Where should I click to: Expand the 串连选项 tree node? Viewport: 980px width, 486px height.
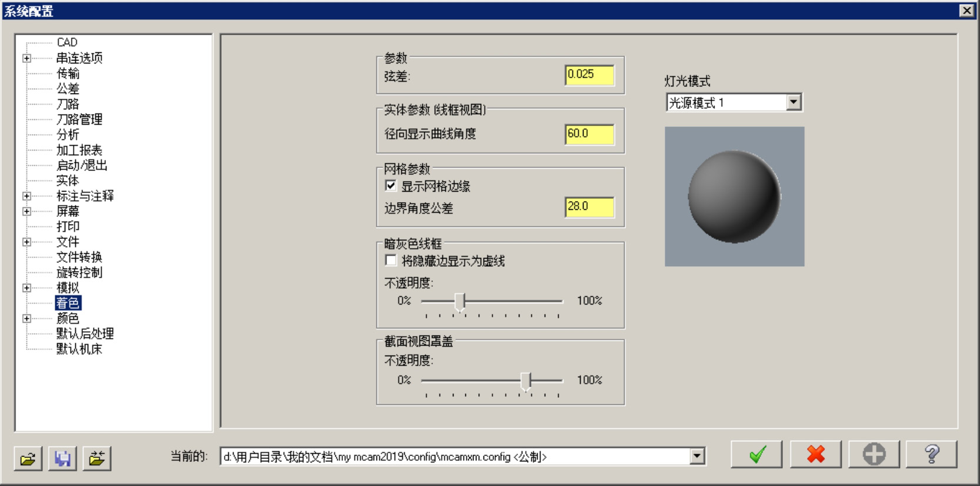point(26,58)
